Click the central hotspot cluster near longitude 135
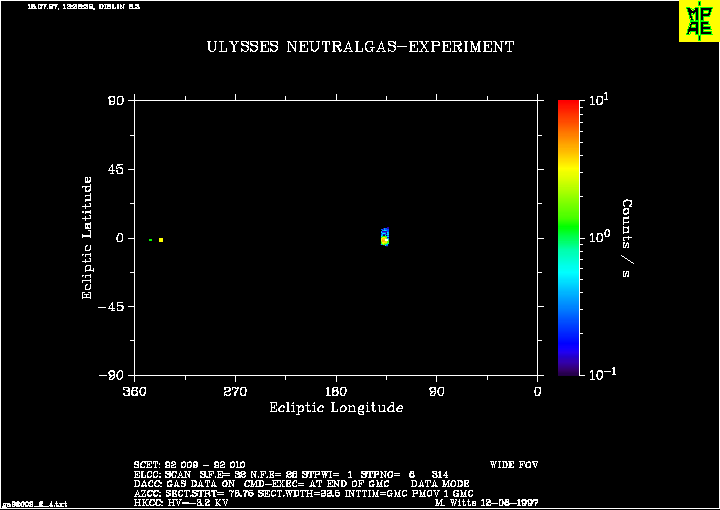The image size is (720, 510). 385,237
